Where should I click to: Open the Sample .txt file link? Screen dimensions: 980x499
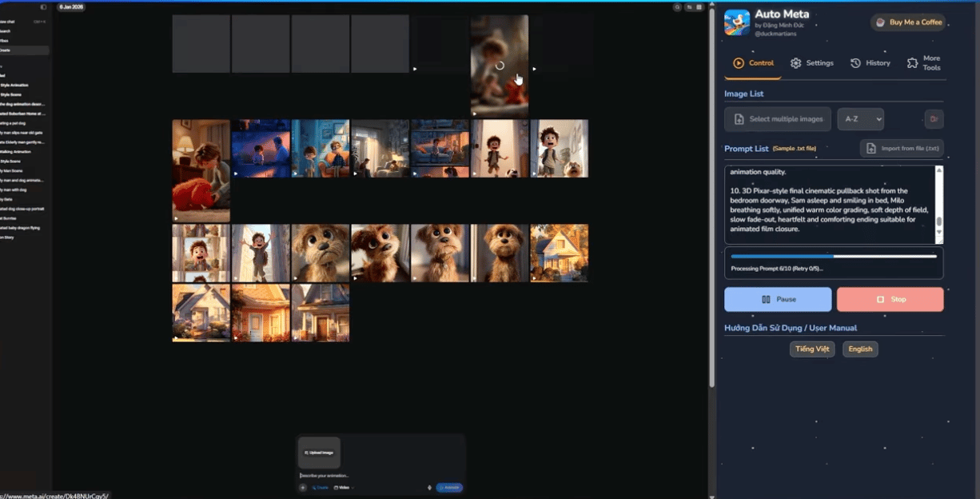794,149
